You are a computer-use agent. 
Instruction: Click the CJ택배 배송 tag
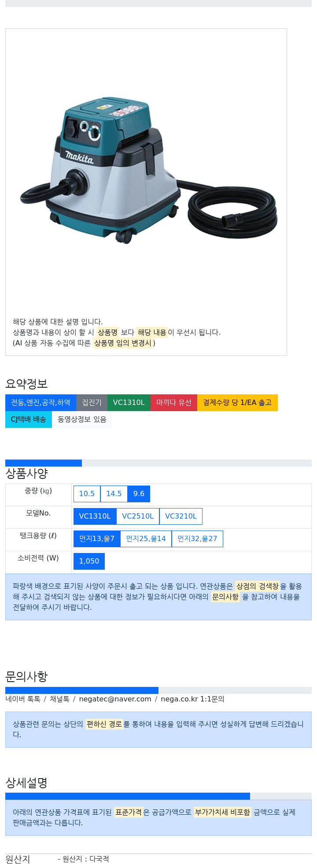29,419
